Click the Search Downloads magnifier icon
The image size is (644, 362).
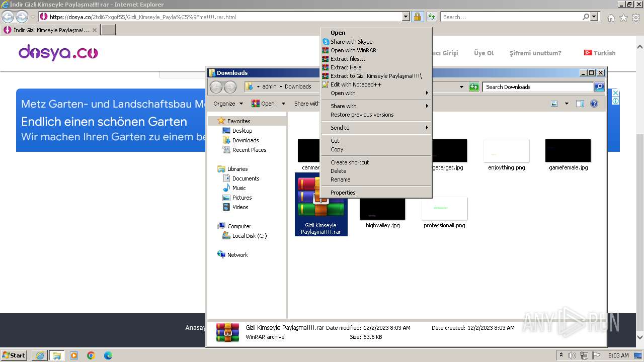point(599,87)
